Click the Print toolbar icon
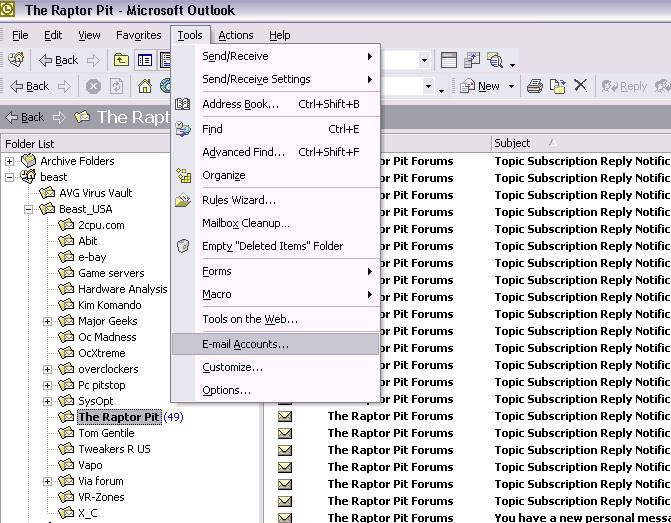Viewport: 671px width, 523px height. pyautogui.click(x=535, y=87)
